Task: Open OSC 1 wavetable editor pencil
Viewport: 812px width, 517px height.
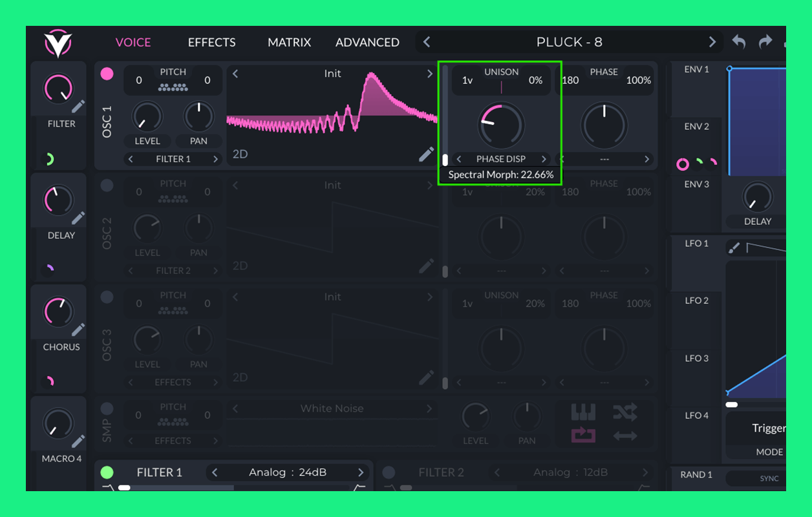Action: (x=426, y=154)
